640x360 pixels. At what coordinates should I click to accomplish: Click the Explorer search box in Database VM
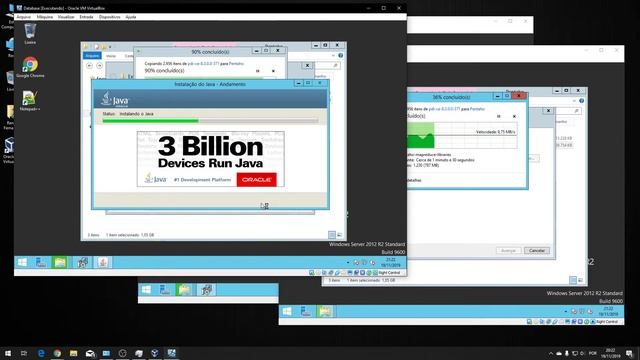328,65
